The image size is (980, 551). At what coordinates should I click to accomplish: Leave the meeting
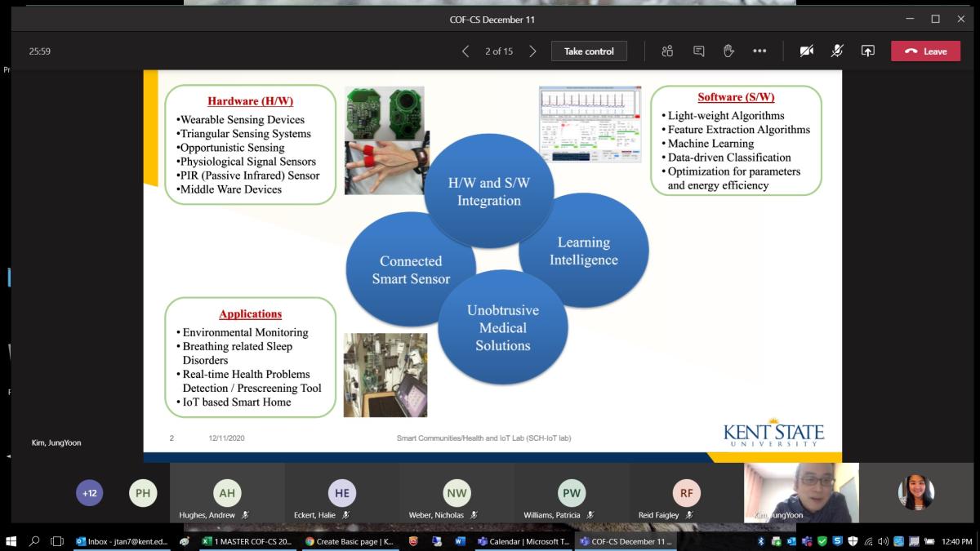click(925, 51)
